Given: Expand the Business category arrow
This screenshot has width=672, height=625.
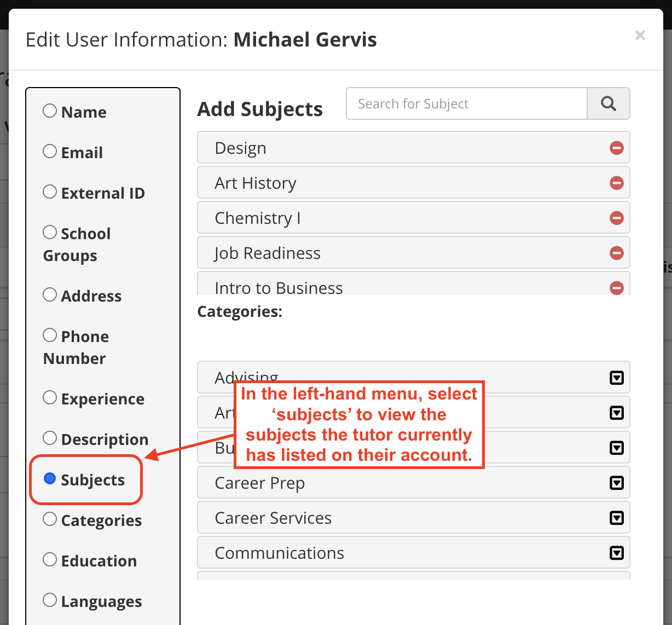Looking at the screenshot, I should pyautogui.click(x=617, y=448).
